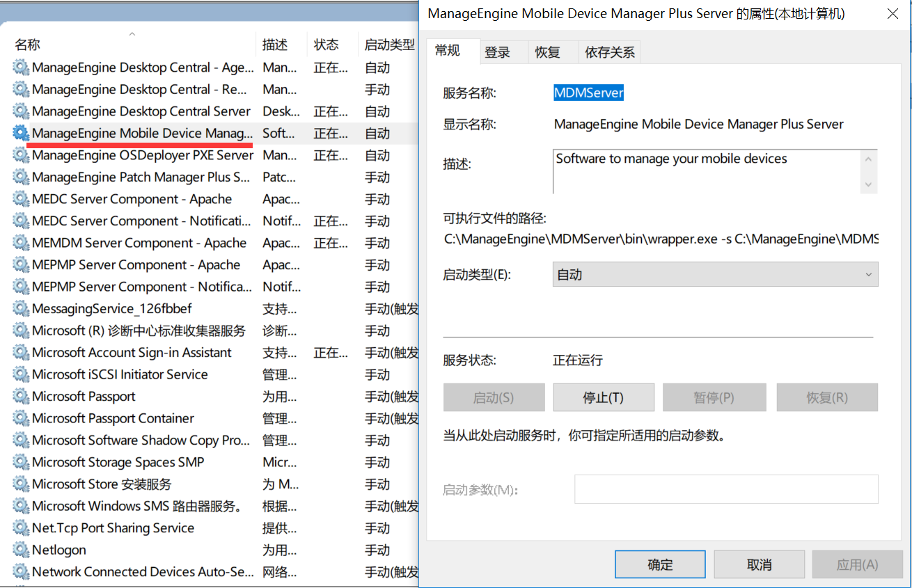Click the highlighted MDMServer service name

click(x=589, y=93)
